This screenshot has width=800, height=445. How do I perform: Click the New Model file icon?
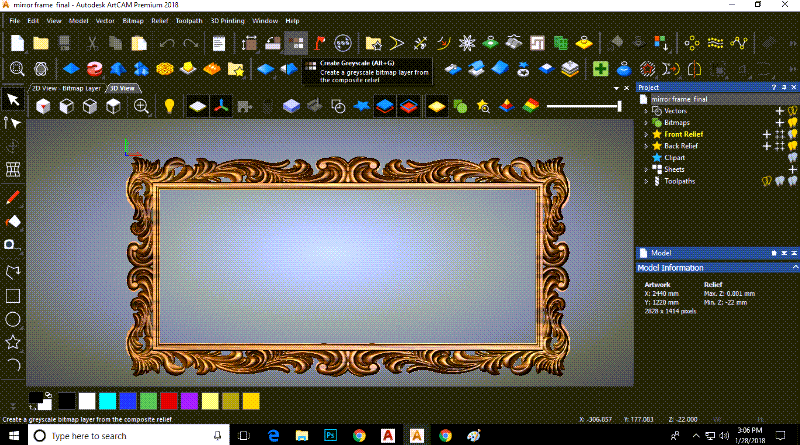[x=17, y=43]
